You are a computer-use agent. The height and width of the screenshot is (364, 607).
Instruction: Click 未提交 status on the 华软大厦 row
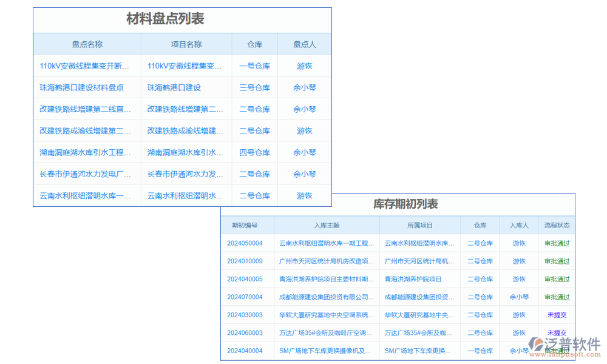point(557,315)
